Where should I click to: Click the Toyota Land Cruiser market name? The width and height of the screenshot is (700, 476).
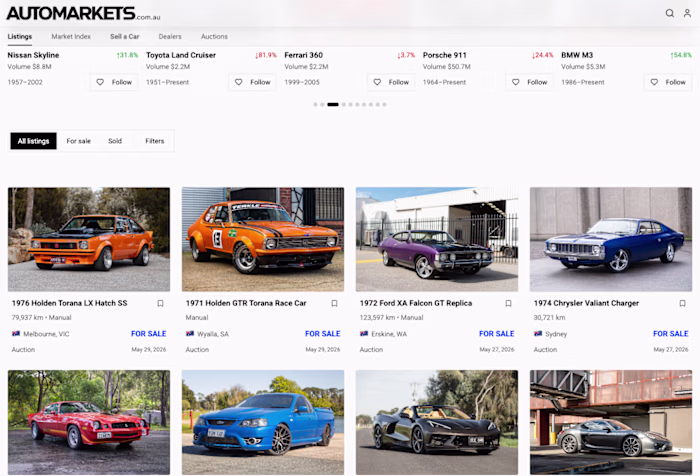point(181,55)
